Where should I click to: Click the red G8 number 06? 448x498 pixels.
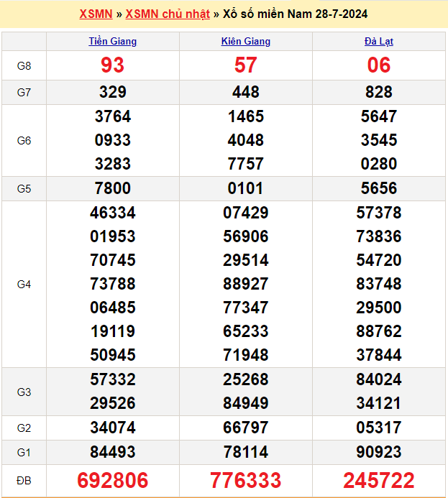379,65
